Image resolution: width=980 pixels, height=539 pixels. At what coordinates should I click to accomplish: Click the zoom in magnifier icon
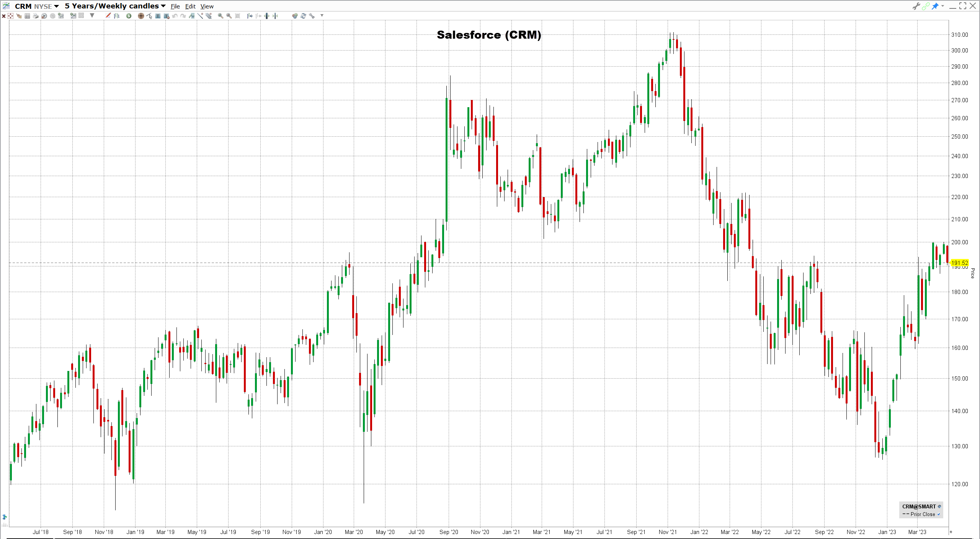[x=220, y=16]
